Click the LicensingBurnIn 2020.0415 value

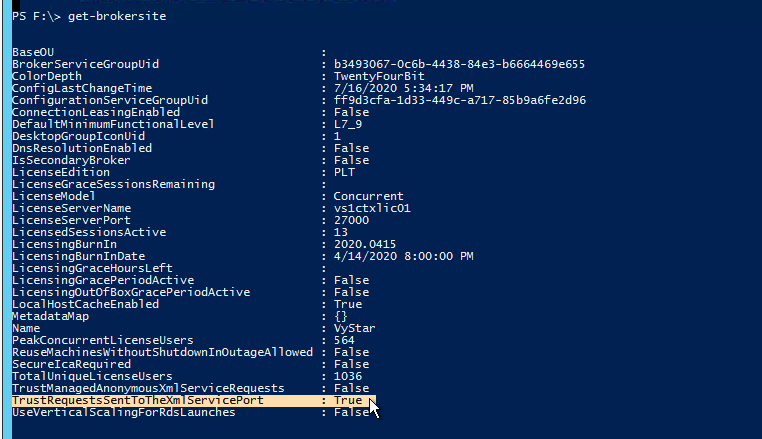tap(365, 245)
